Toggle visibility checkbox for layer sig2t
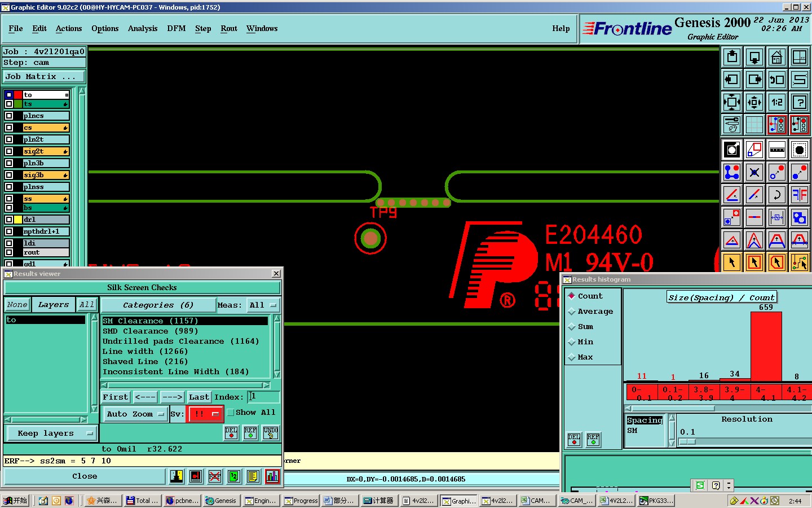Image resolution: width=812 pixels, height=508 pixels. click(9, 151)
